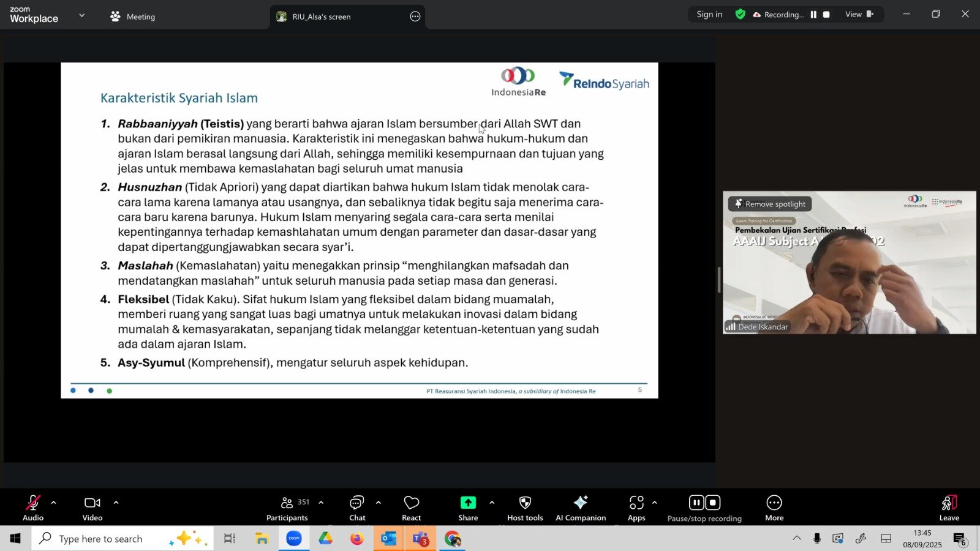Click Remove spotlight button
The height and width of the screenshot is (551, 980).
[x=770, y=204]
